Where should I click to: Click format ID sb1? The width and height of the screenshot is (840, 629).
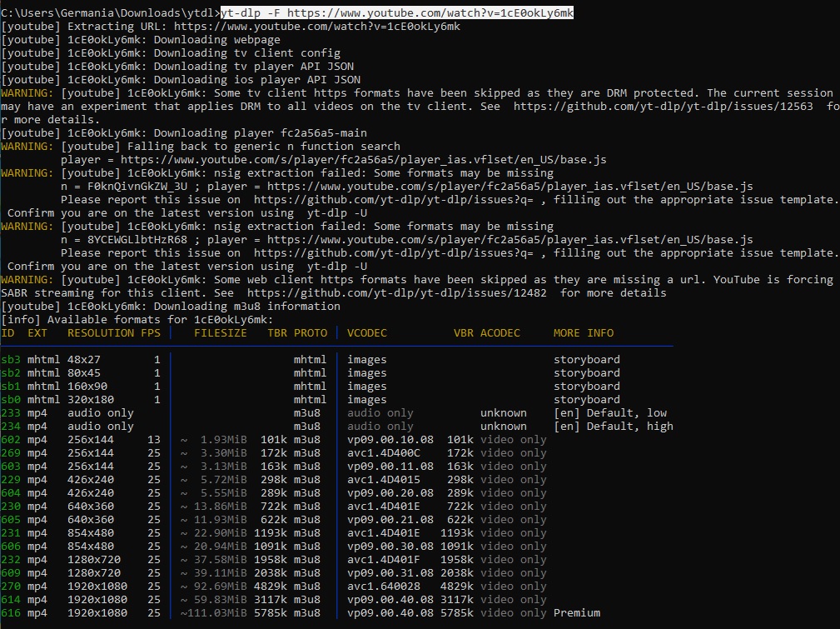tap(11, 387)
